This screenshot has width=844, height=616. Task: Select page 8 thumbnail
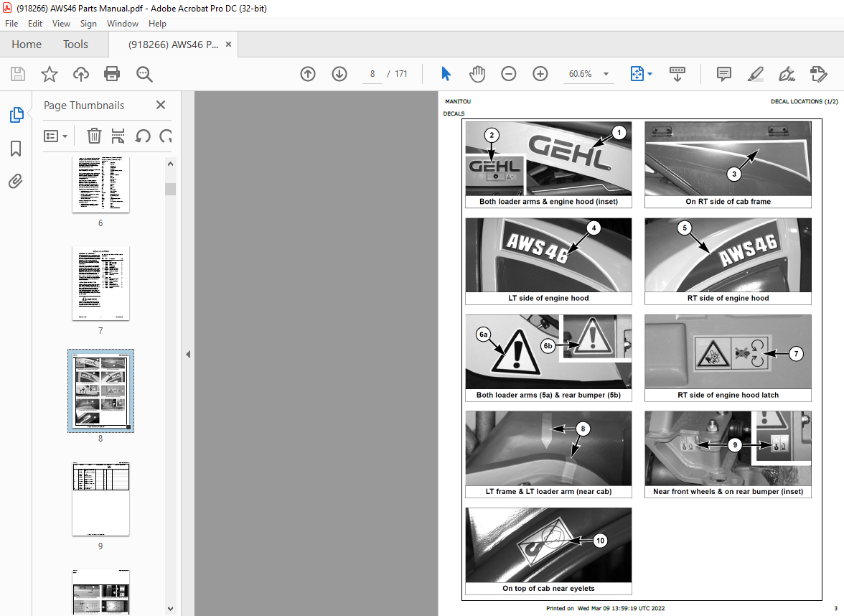[x=100, y=391]
